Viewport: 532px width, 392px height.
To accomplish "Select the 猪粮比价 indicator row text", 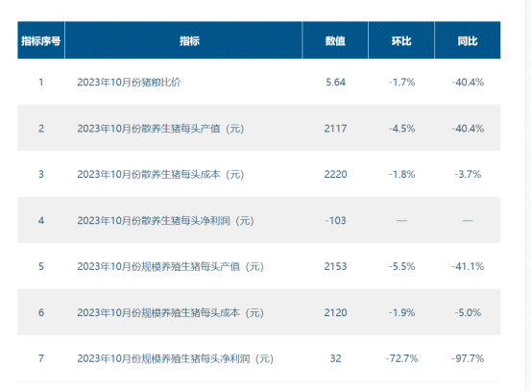I will 129,82.
